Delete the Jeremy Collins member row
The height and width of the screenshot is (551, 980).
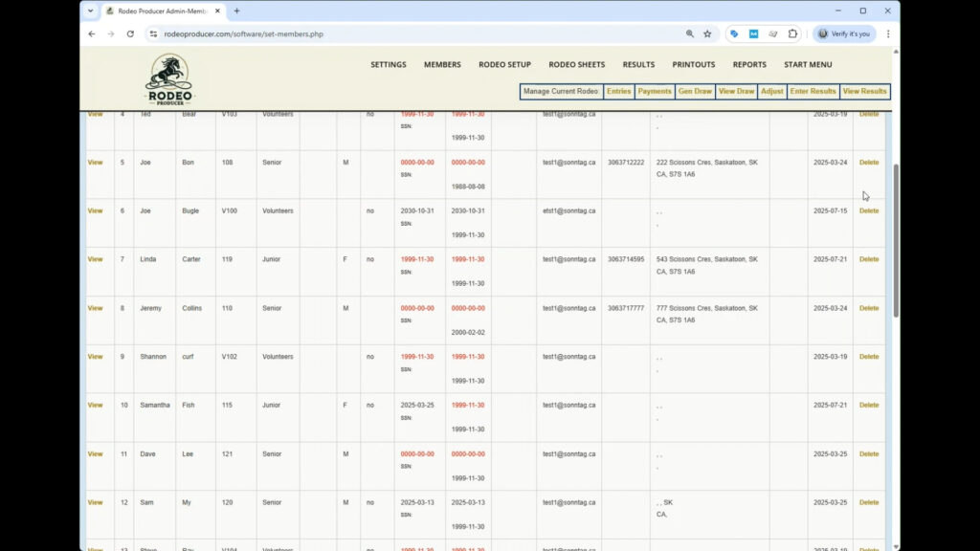(868, 308)
